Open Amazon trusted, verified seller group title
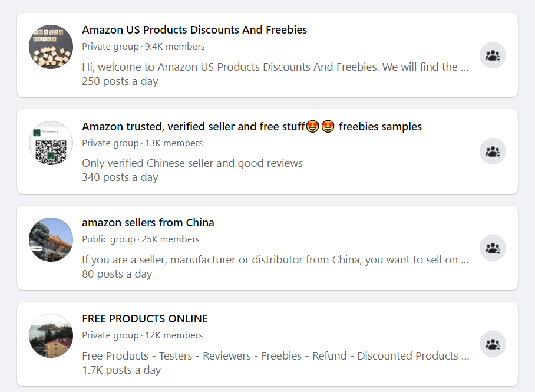This screenshot has height=392, width=535. click(252, 127)
